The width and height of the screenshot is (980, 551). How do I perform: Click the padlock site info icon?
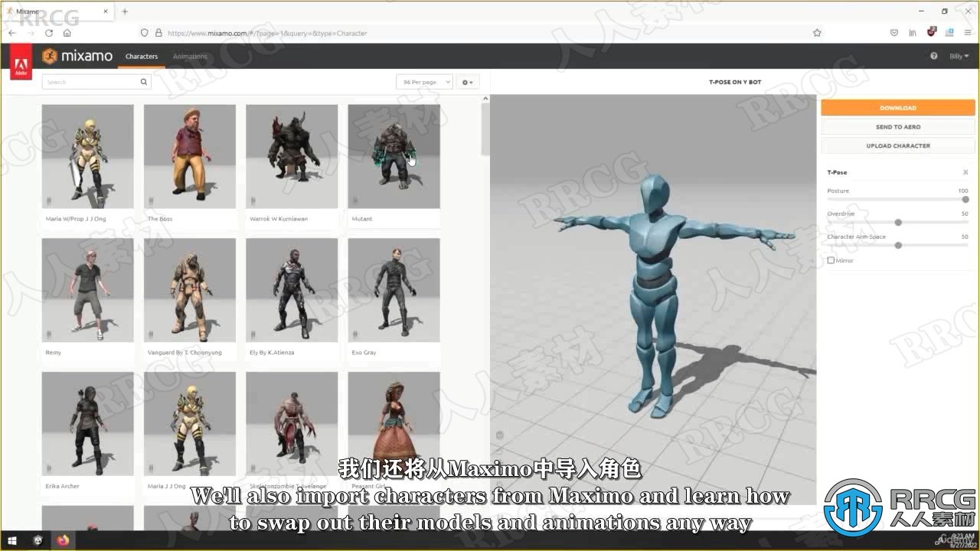[158, 33]
